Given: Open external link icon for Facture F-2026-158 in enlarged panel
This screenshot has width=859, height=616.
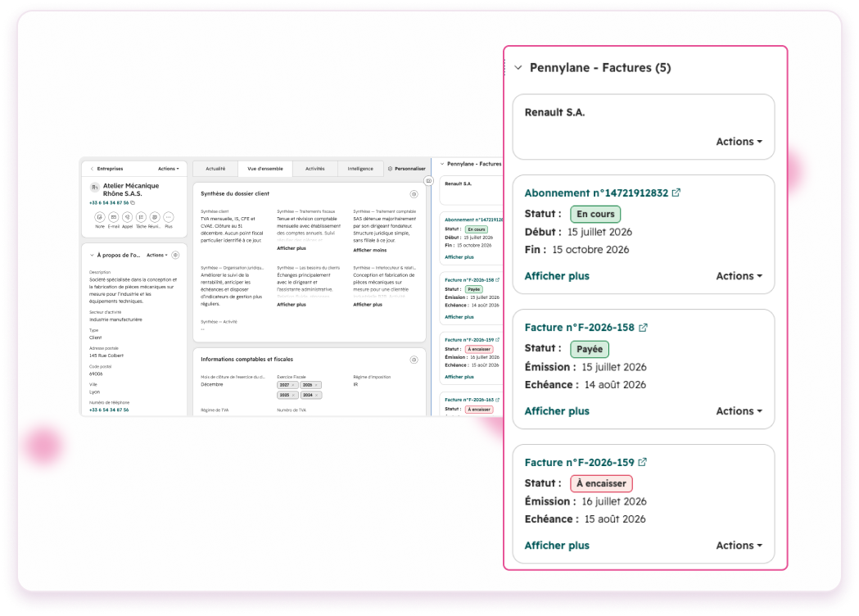Looking at the screenshot, I should (643, 327).
